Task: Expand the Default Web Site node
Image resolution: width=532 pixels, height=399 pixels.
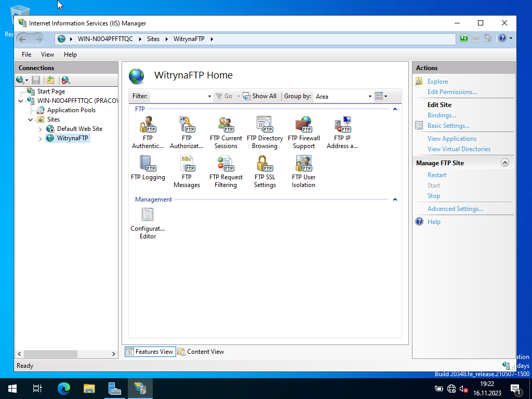Action: 41,129
